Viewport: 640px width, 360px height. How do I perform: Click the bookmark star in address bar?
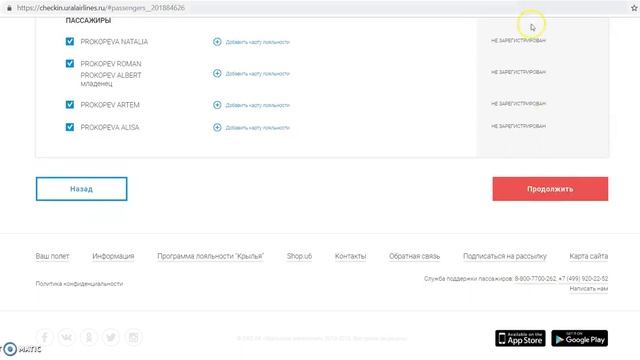pos(634,8)
